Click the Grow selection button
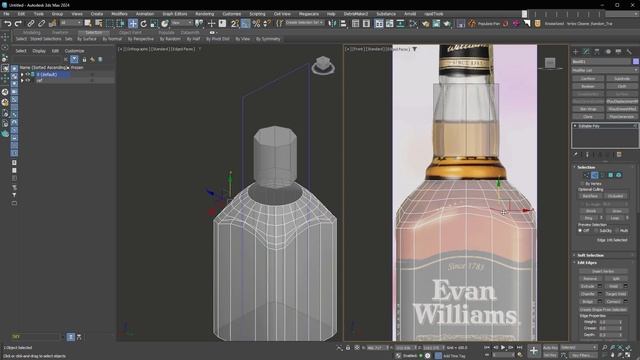 616,211
